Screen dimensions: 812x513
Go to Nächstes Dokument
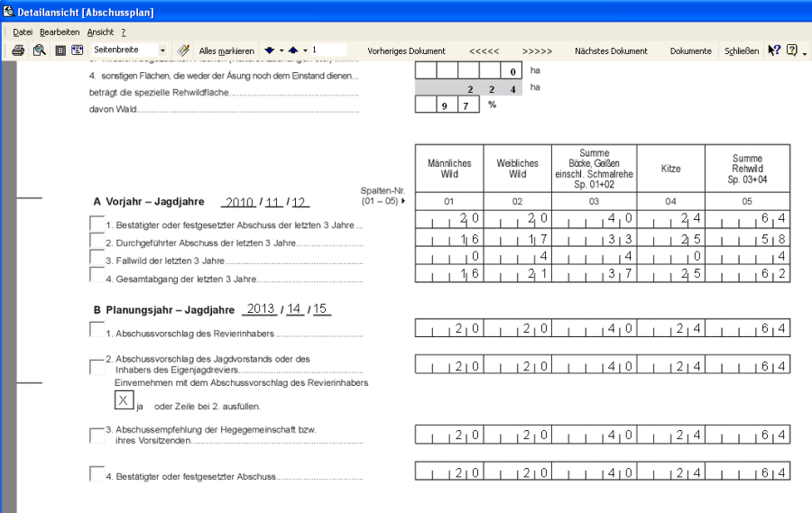point(611,51)
